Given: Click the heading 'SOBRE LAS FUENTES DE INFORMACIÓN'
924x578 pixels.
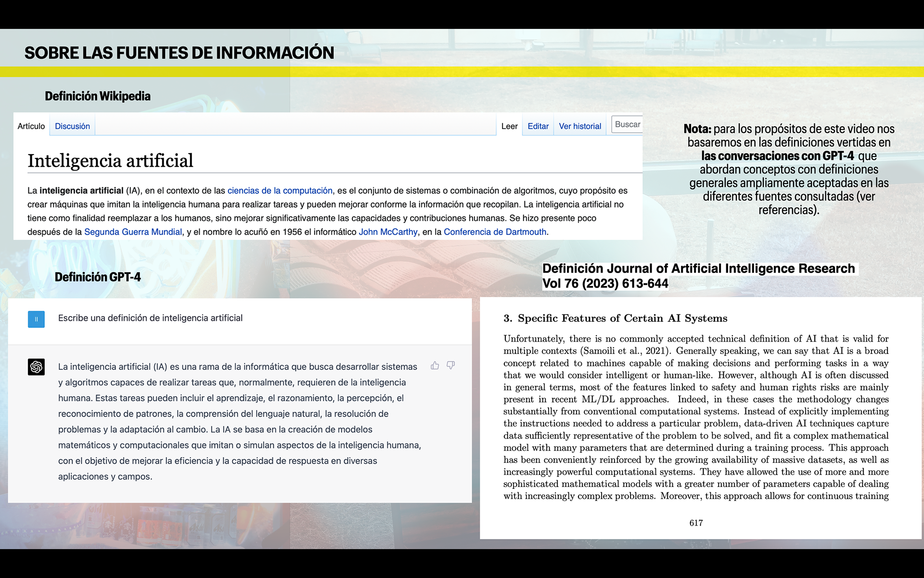Looking at the screenshot, I should click(179, 53).
